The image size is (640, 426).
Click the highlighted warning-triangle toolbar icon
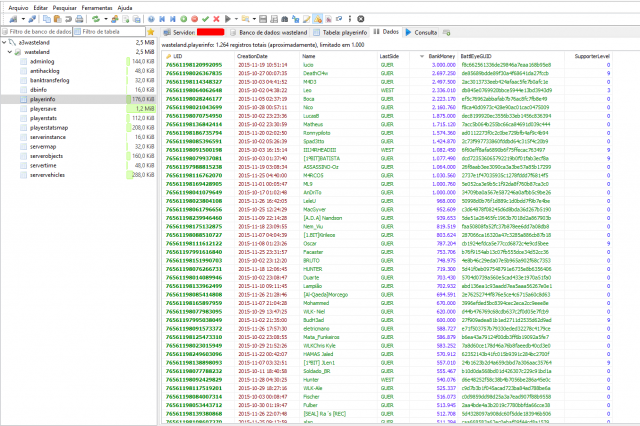318,19
